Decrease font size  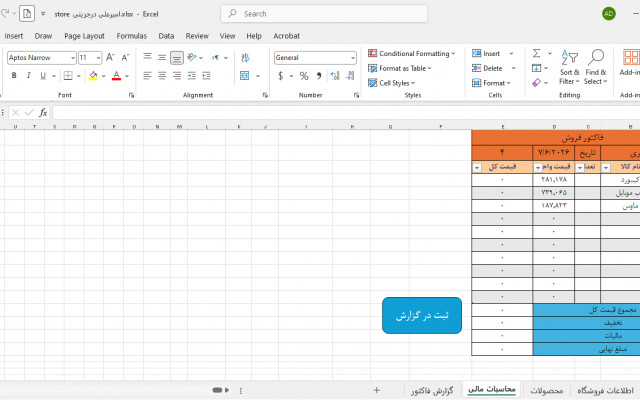click(125, 58)
